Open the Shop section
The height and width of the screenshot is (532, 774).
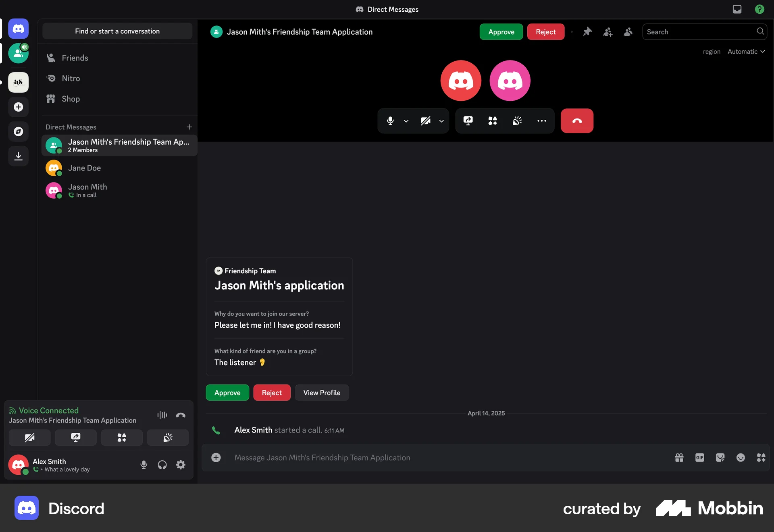click(x=70, y=99)
